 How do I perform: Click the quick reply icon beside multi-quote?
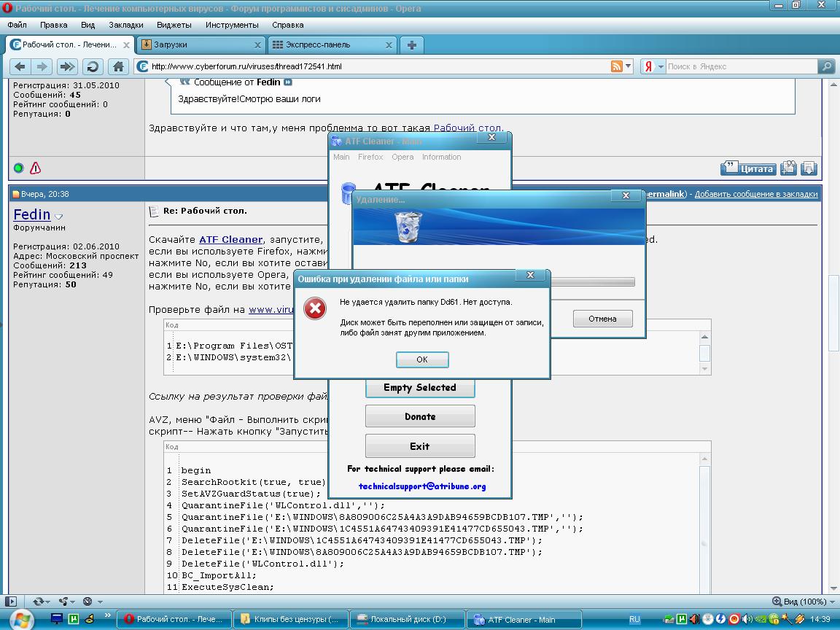809,168
